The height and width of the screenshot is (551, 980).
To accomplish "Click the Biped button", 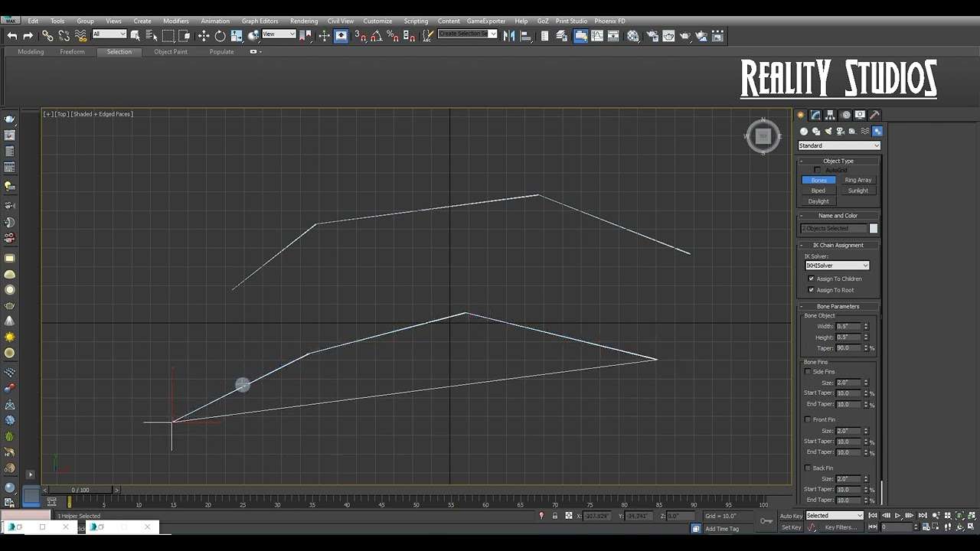I will (x=818, y=191).
